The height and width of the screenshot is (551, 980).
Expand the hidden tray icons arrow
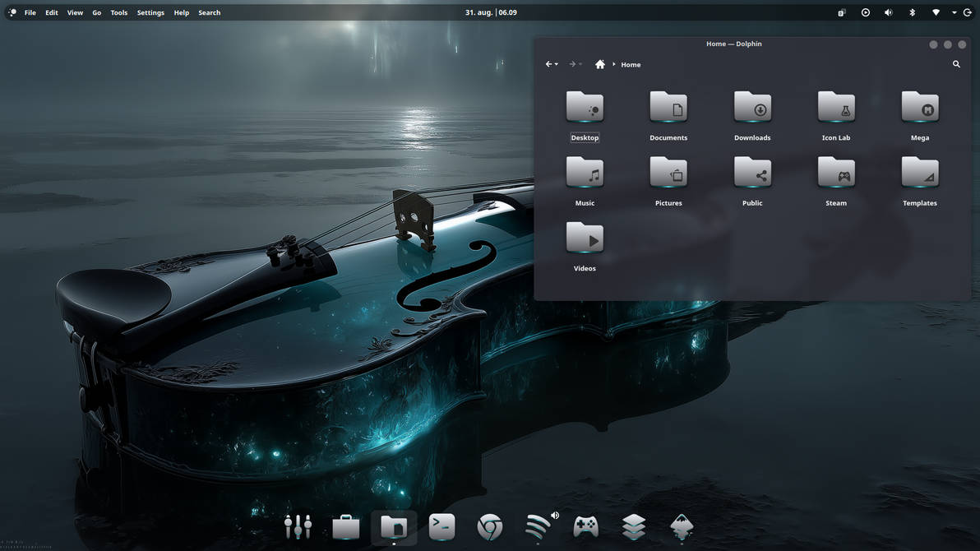point(954,12)
